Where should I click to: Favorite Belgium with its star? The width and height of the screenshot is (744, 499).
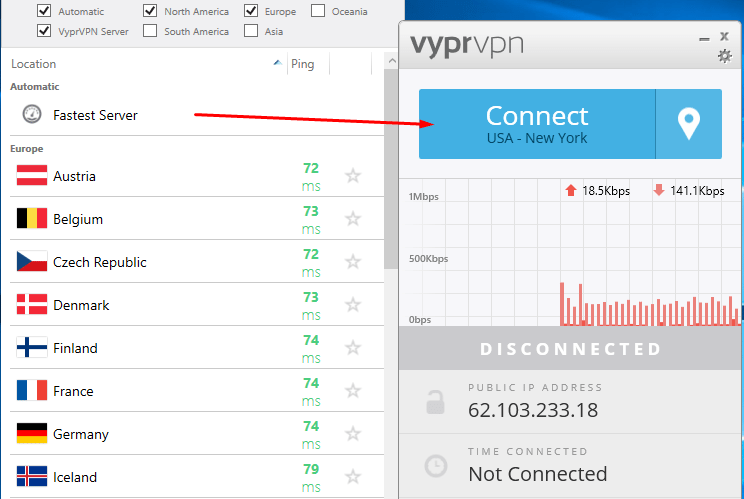(x=353, y=219)
